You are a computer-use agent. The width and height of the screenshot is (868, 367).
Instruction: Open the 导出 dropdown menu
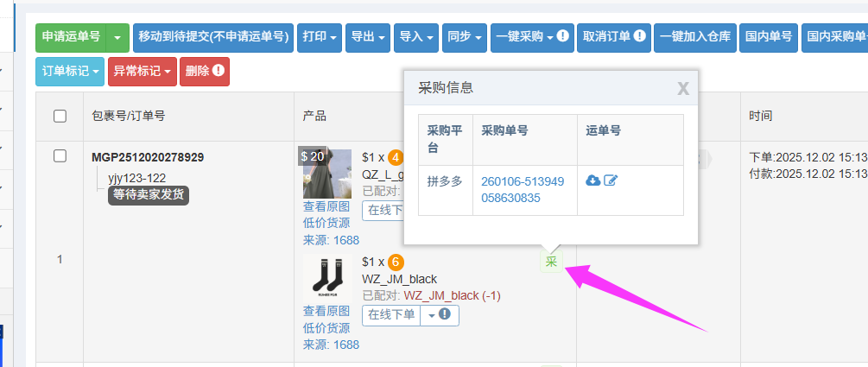(x=368, y=38)
